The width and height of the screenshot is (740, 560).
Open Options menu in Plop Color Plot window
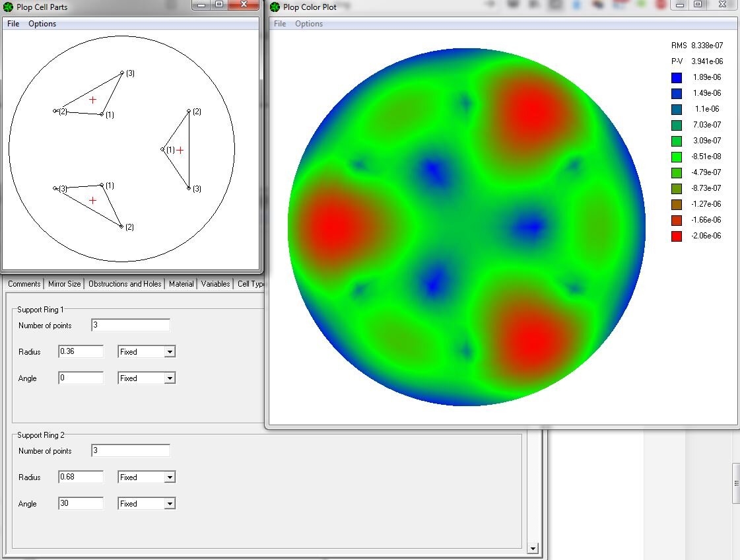coord(309,24)
